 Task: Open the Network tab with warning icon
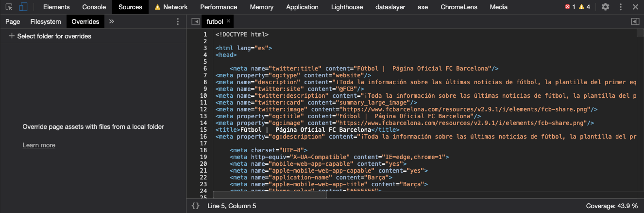click(171, 7)
